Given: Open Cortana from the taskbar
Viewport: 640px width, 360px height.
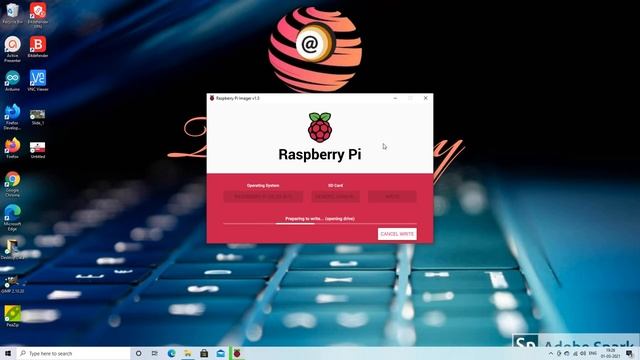Looking at the screenshot, I should tap(138, 353).
